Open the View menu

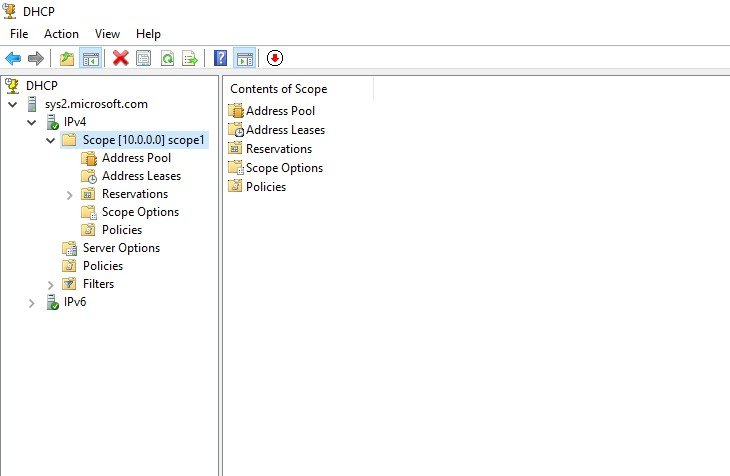108,34
